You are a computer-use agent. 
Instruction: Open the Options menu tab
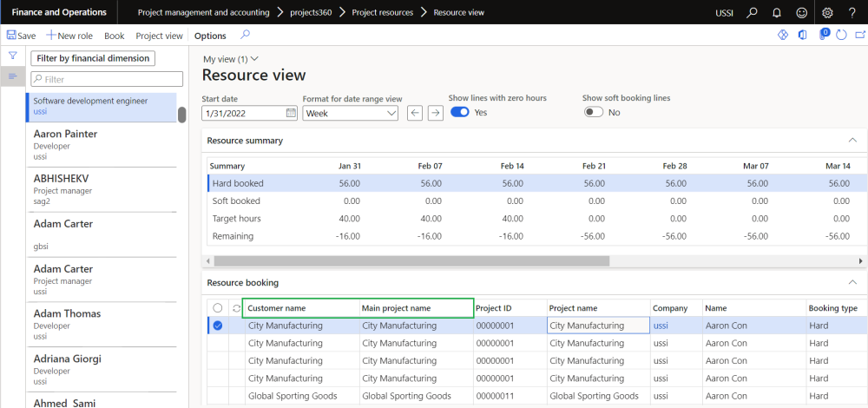[210, 36]
